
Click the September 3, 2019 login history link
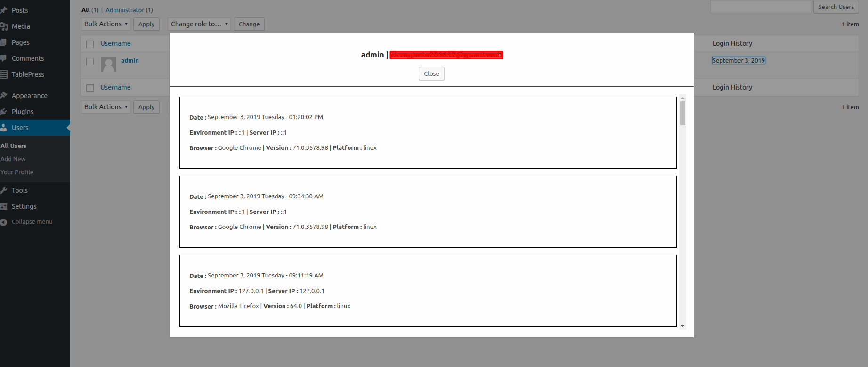(x=738, y=60)
